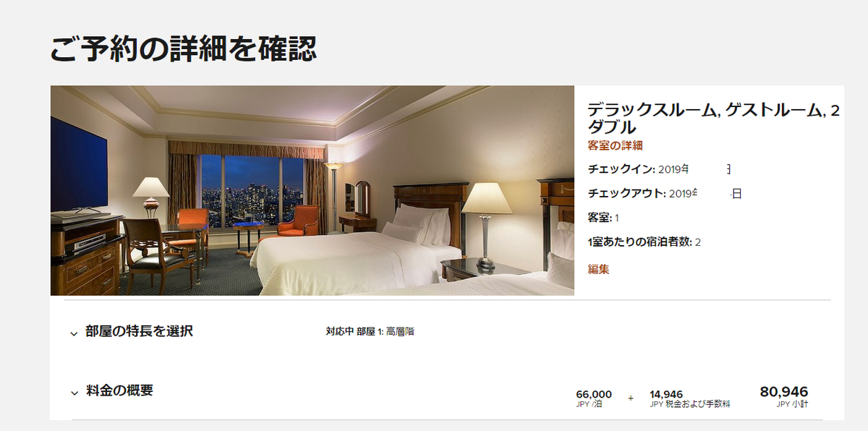
Task: Expand the 料金の概要 chevron arrow
Action: point(74,393)
